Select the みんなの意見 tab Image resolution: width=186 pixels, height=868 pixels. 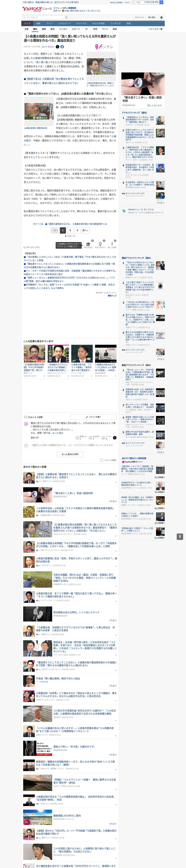pos(98,24)
